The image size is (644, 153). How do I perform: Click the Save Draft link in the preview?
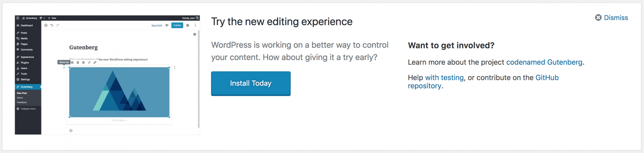pos(157,25)
